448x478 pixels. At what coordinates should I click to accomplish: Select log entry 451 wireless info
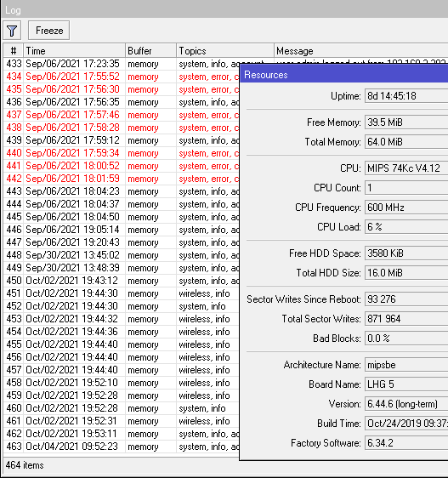tap(122, 293)
